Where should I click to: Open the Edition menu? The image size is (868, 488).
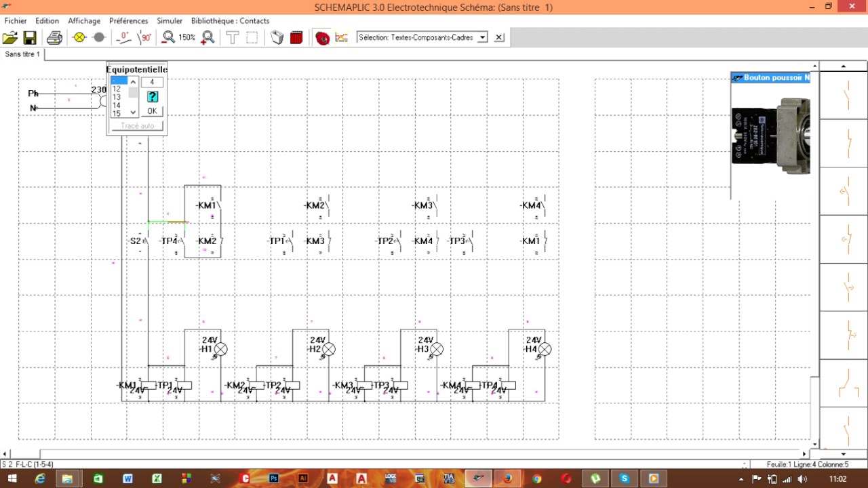(x=47, y=21)
